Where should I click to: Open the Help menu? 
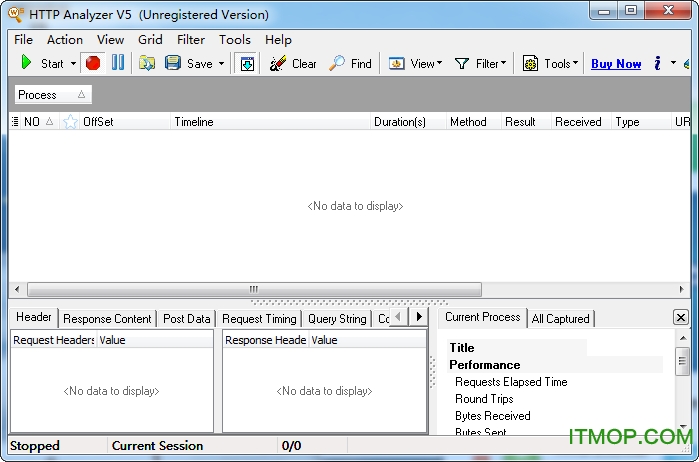[278, 40]
